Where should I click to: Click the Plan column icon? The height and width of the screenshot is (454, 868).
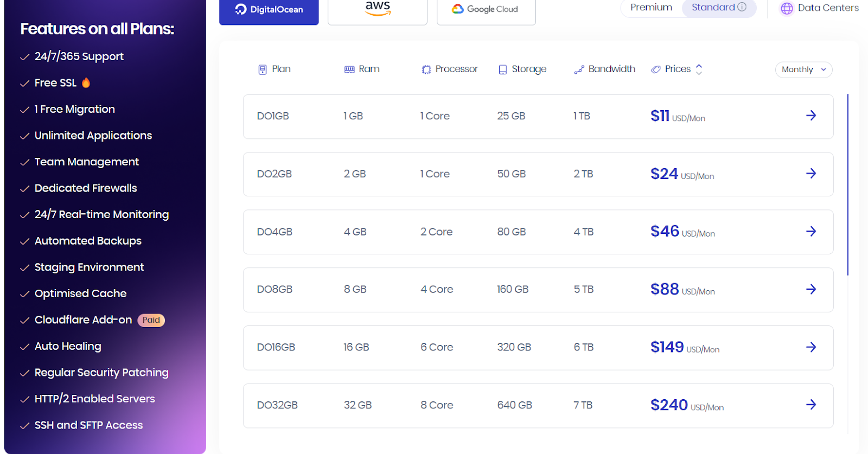tap(263, 69)
